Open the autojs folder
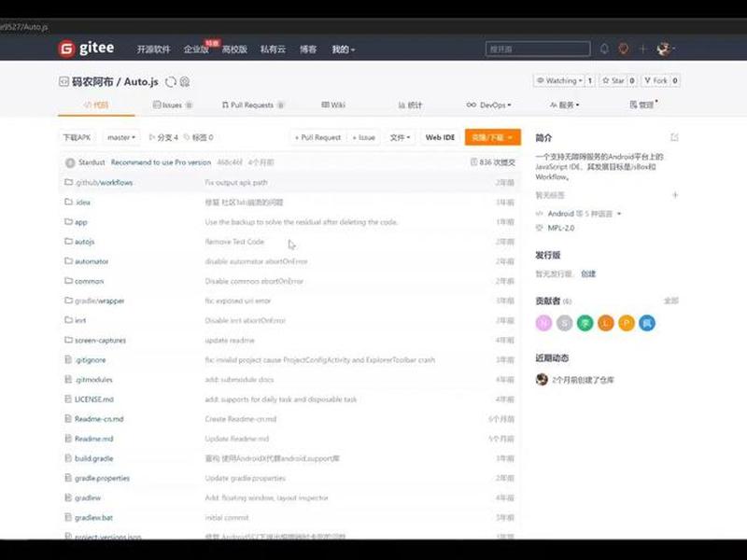This screenshot has height=560, width=747. (x=84, y=242)
